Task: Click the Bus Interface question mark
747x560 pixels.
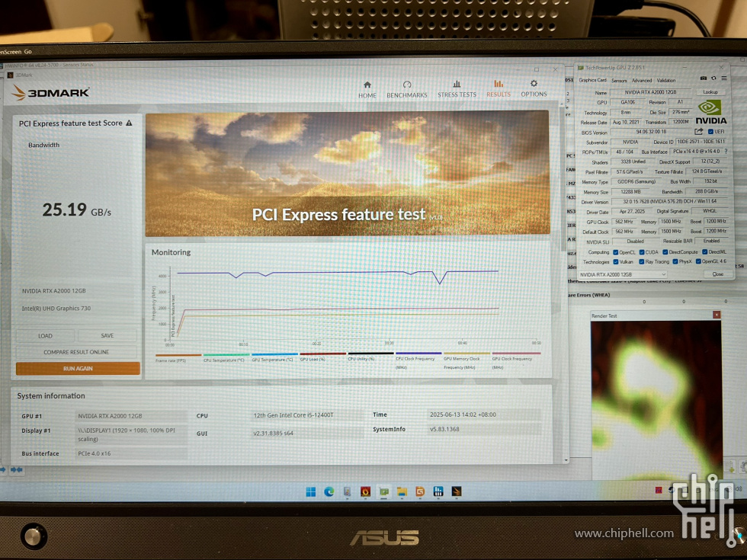Action: [726, 152]
